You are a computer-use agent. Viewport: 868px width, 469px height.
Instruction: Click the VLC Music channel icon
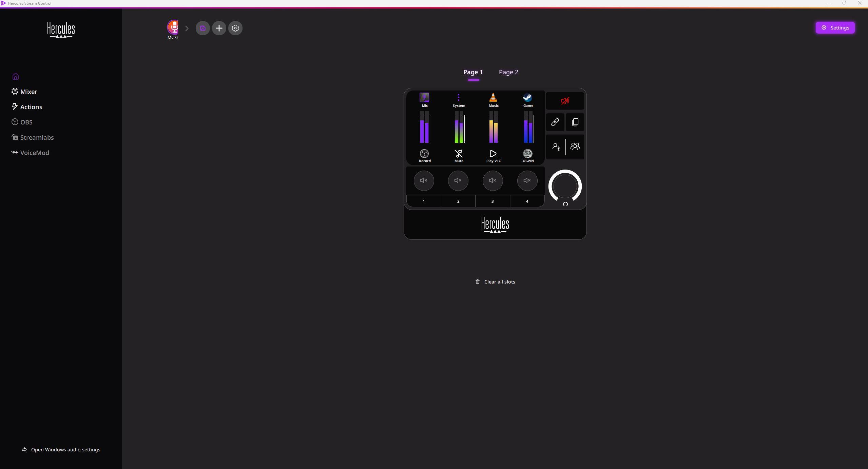click(493, 98)
